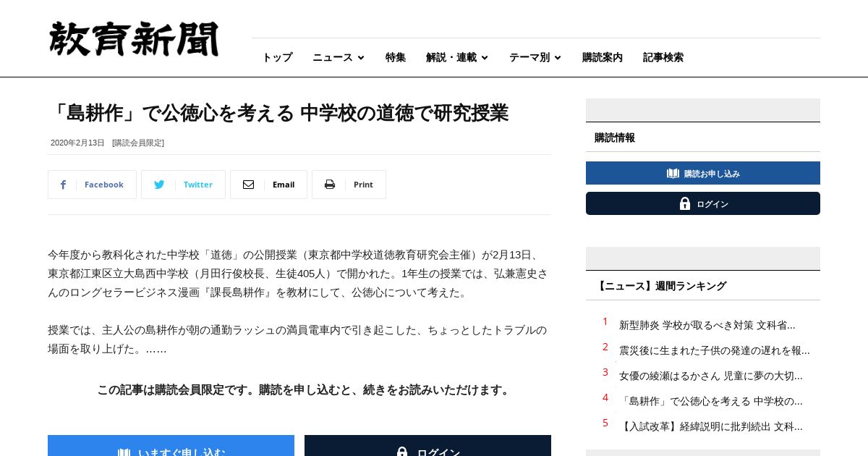Open the 解説・連載 menu
The height and width of the screenshot is (456, 868).
pos(451,57)
